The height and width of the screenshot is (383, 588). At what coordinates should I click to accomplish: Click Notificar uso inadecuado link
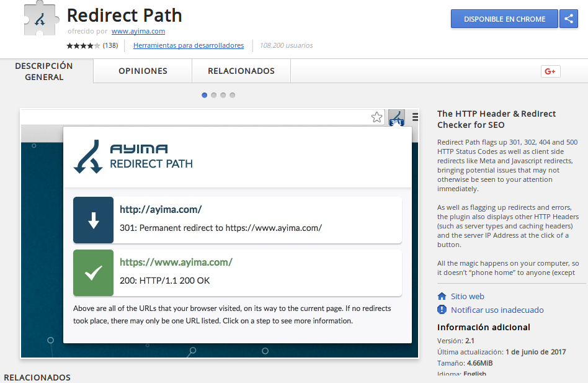coord(497,310)
